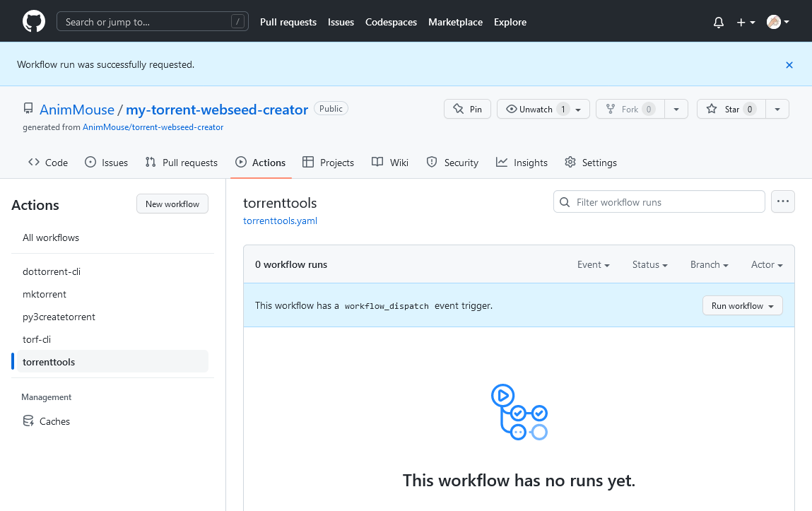Dismiss the workflow requested banner
The height and width of the screenshot is (511, 812).
(789, 65)
